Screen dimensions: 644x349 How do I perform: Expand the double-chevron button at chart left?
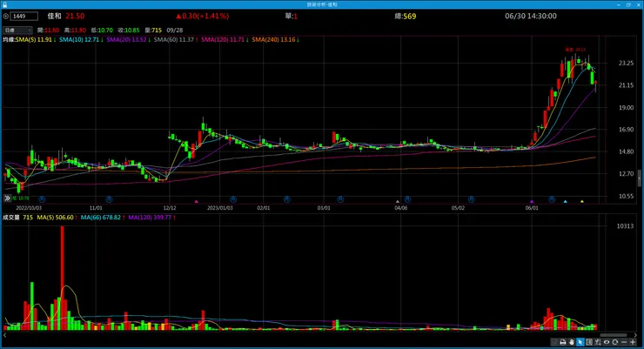click(x=7, y=198)
